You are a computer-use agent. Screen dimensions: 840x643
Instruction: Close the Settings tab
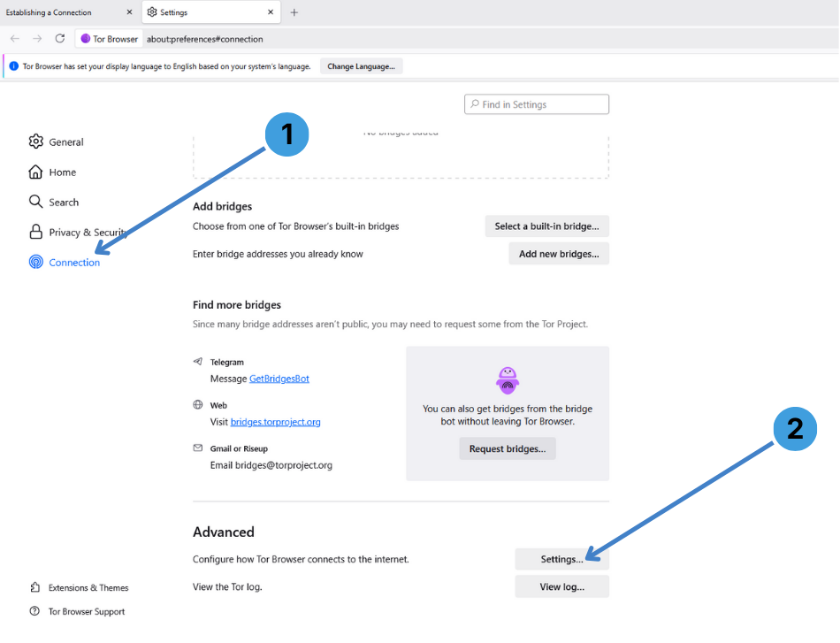(x=271, y=12)
